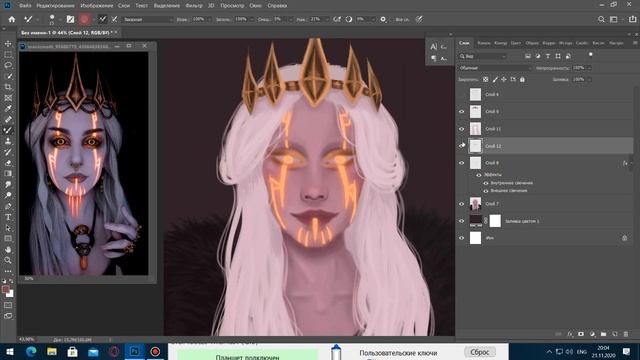The image size is (640, 360).
Task: Hide the Слой 6 layer
Action: click(462, 111)
